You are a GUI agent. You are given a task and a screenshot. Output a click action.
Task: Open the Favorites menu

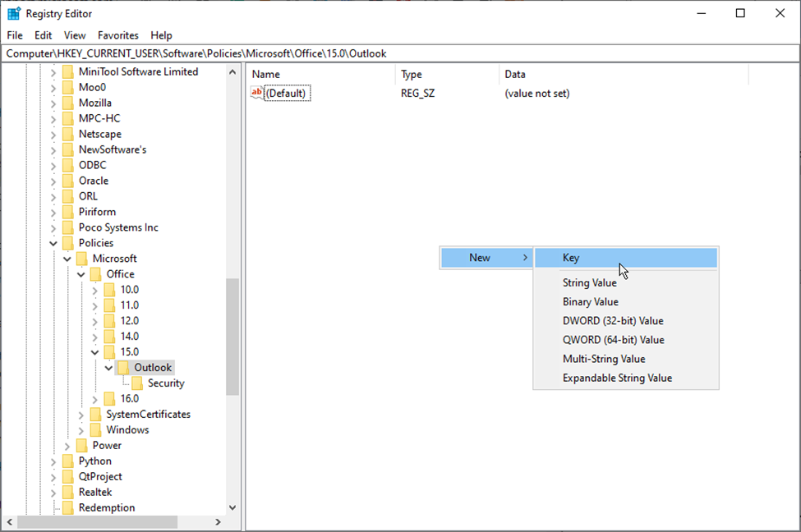coord(118,35)
